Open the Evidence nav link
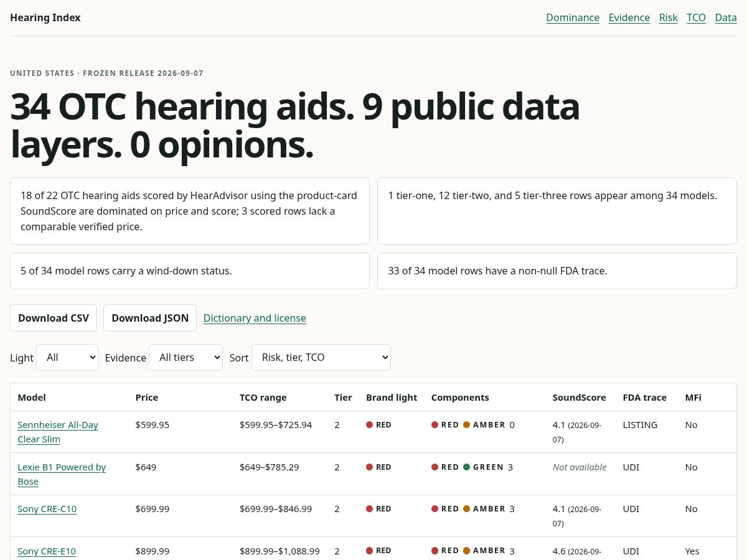This screenshot has height=560, width=747. point(629,17)
